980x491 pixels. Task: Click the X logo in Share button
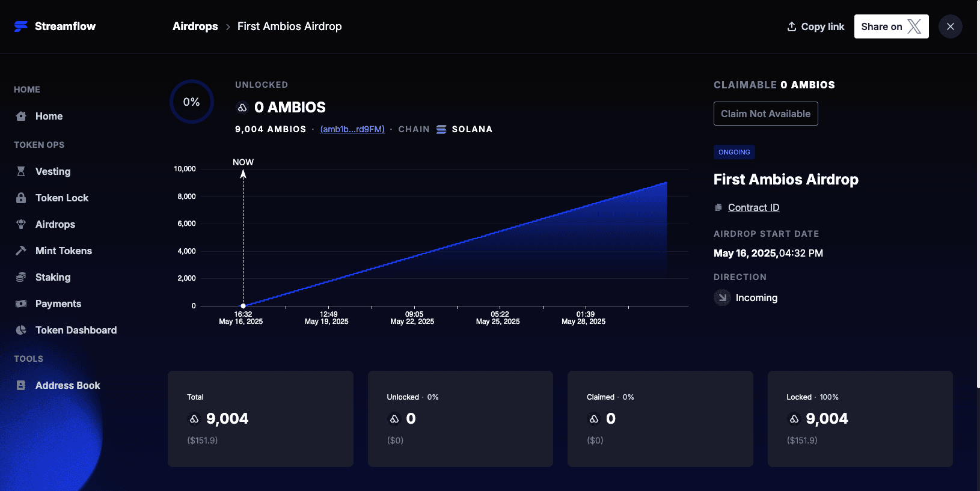[x=914, y=26]
